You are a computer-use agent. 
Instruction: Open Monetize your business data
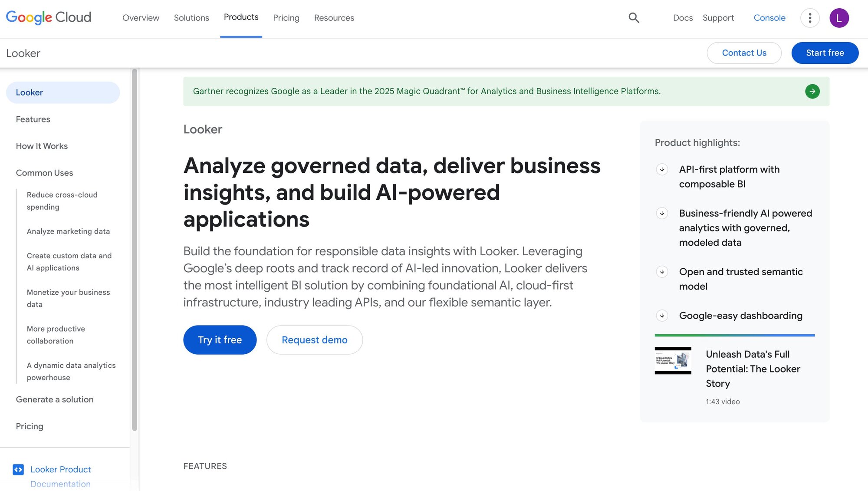(x=68, y=298)
